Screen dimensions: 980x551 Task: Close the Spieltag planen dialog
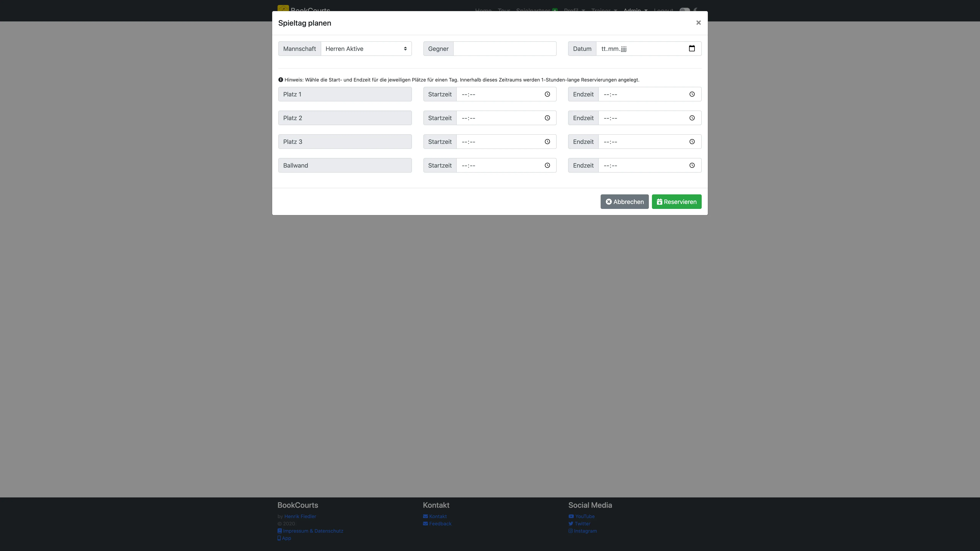pos(698,23)
